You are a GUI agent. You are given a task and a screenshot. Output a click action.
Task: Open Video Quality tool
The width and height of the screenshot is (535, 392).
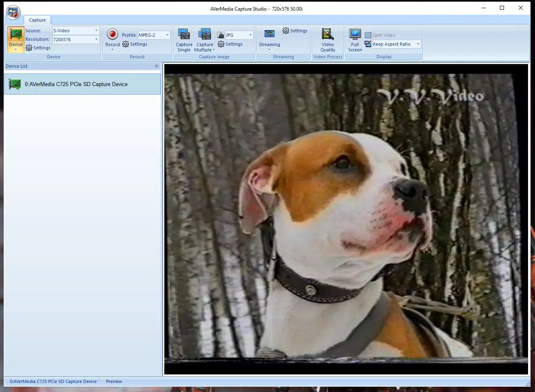(328, 40)
